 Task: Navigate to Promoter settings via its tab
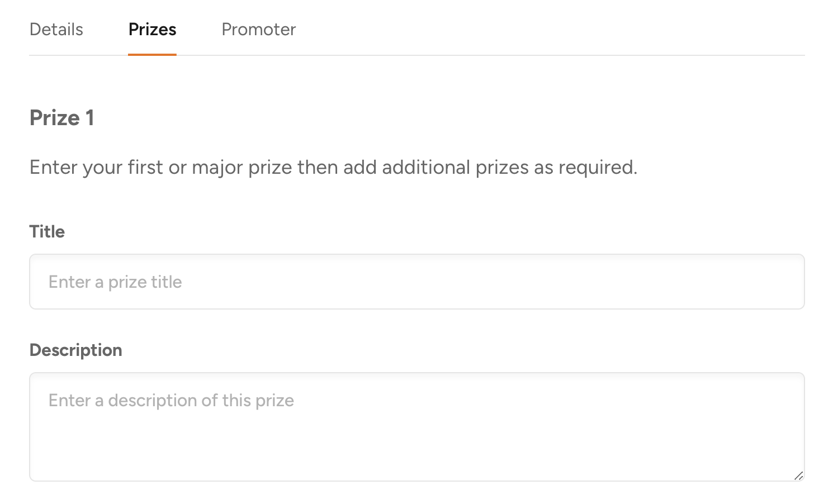click(258, 29)
